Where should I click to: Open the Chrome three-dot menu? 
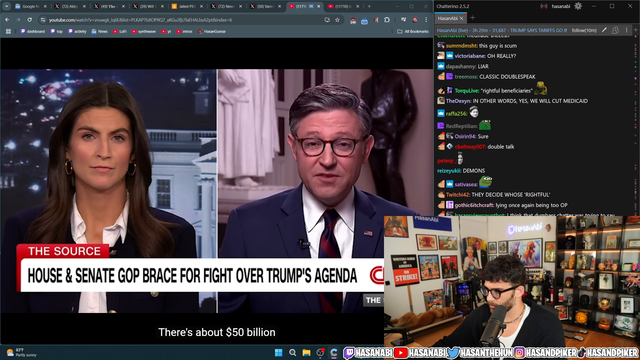coord(426,20)
